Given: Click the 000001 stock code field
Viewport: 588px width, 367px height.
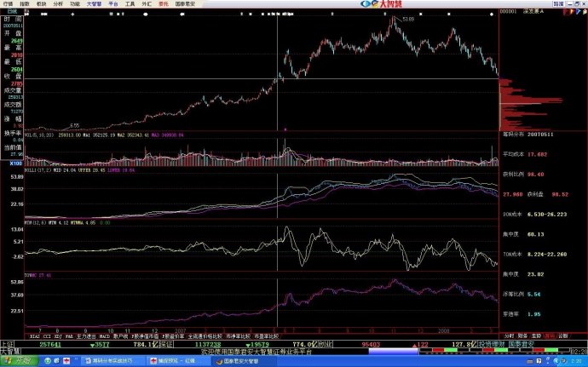Looking at the screenshot, I should coord(509,11).
